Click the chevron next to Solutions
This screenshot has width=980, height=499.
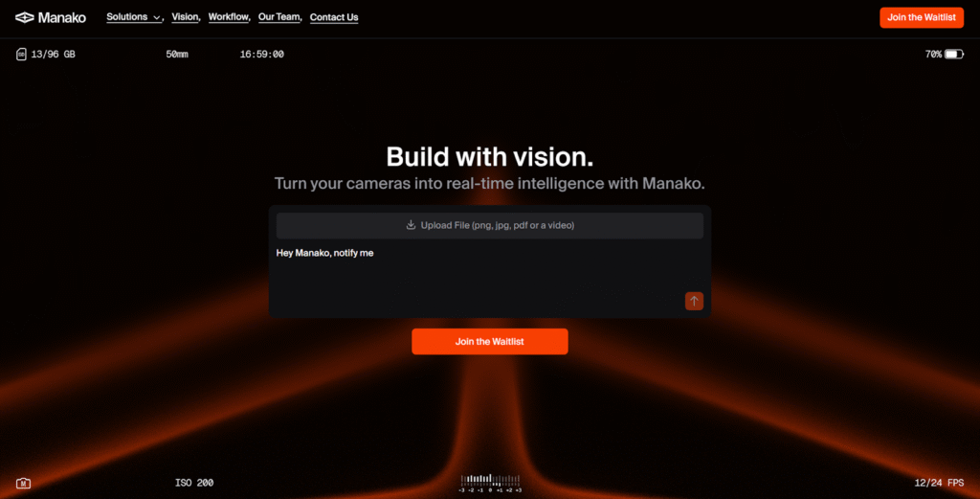click(156, 17)
